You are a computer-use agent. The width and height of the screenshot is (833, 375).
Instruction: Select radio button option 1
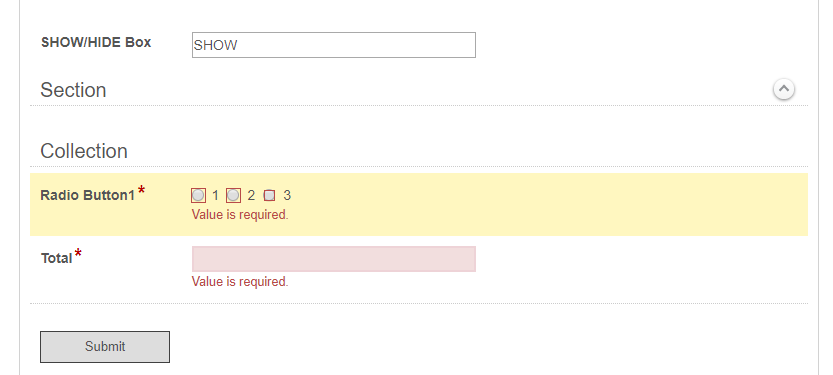click(198, 195)
